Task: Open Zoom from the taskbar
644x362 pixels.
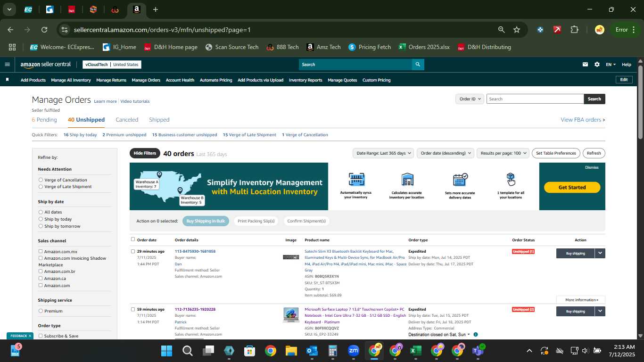Action: (x=353, y=351)
